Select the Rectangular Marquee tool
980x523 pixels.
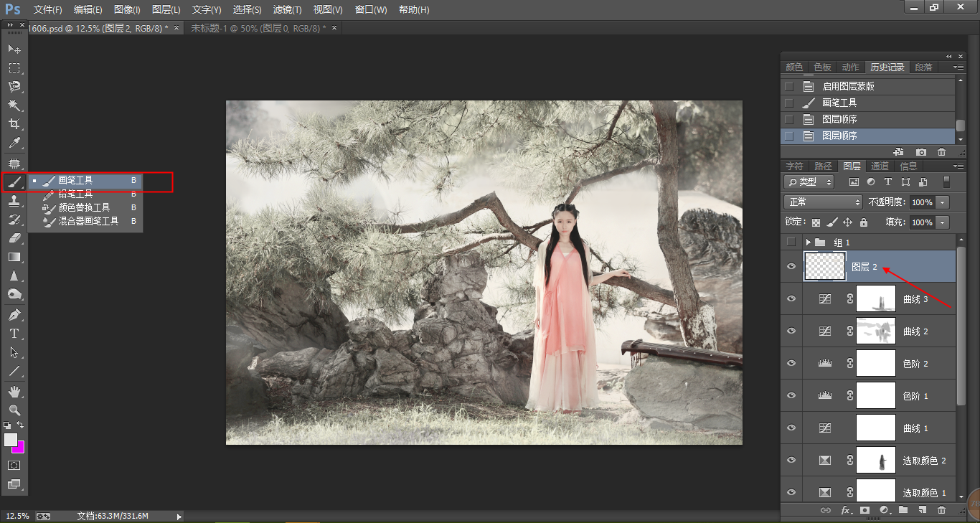point(14,68)
